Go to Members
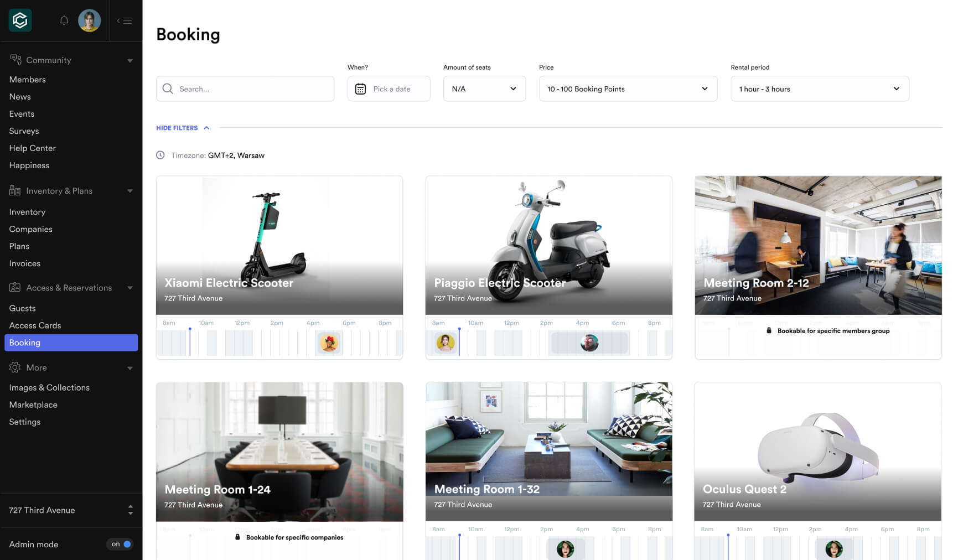 coord(28,79)
